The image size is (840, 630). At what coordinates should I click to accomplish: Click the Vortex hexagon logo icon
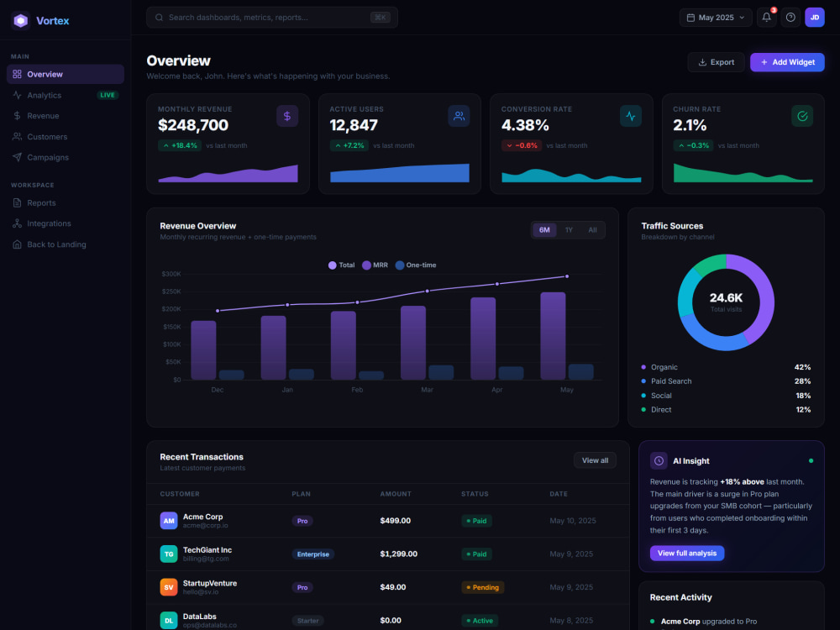coord(20,21)
